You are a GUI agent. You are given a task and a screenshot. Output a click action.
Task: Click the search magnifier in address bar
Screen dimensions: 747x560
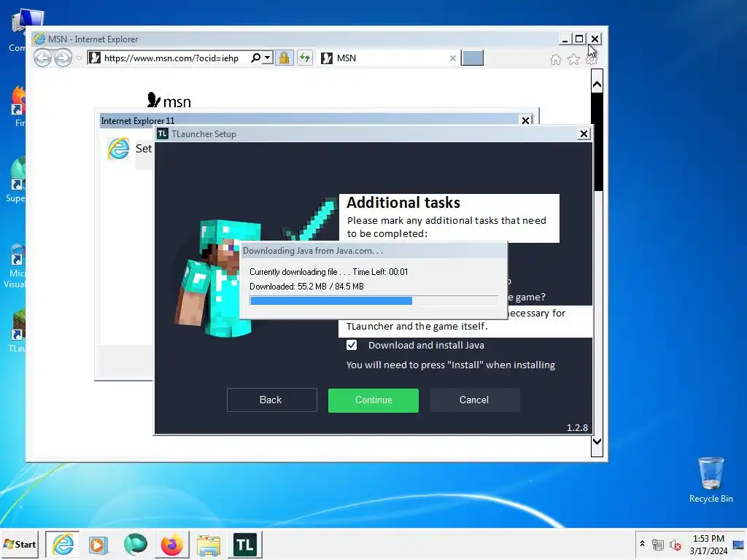(x=256, y=58)
